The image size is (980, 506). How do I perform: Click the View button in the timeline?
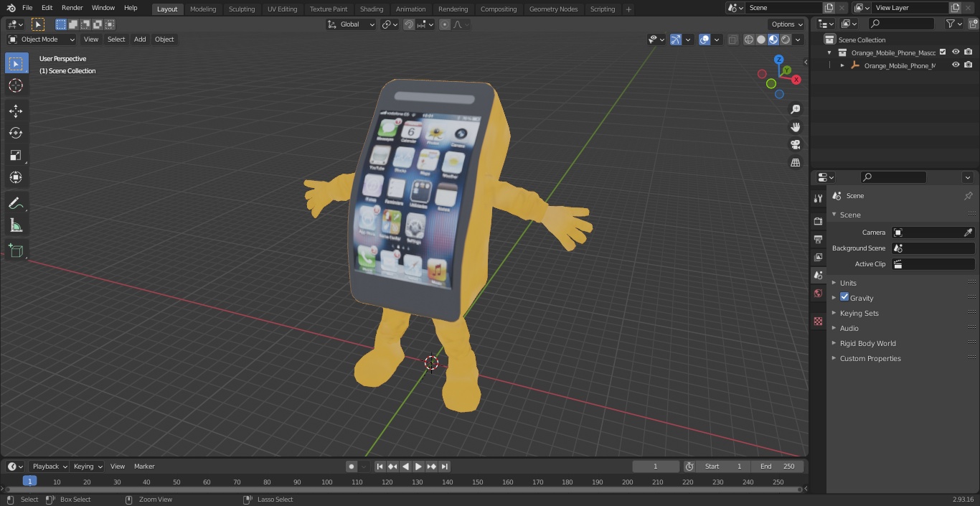(x=118, y=467)
